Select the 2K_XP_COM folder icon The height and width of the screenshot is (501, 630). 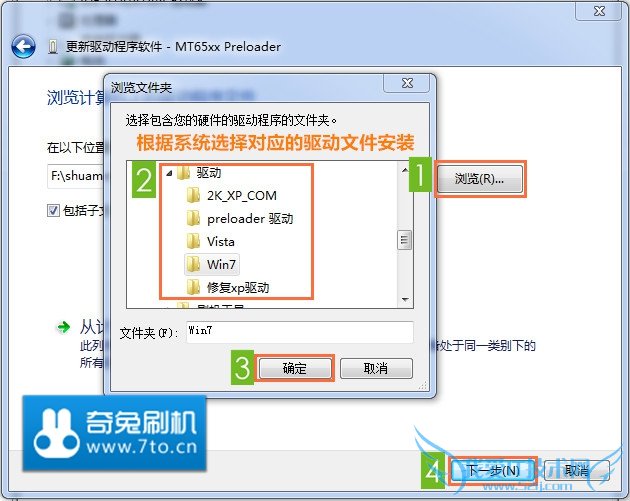[193, 196]
